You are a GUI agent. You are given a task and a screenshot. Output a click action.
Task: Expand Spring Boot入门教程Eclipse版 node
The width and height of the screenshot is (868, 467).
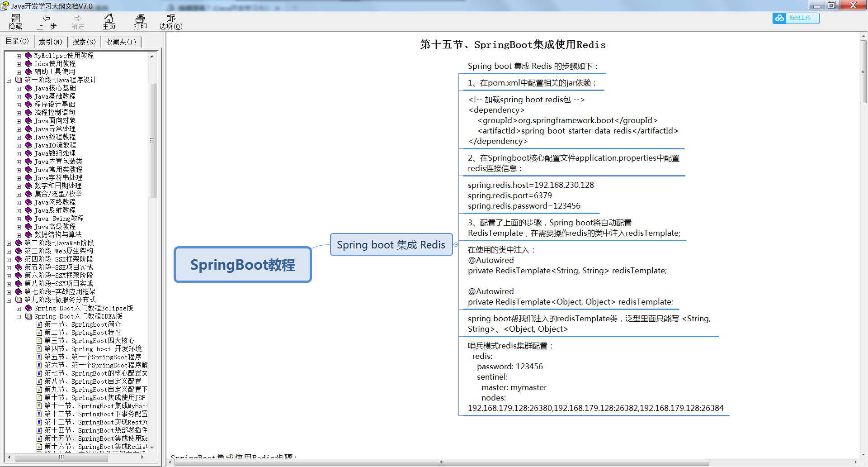(19, 309)
